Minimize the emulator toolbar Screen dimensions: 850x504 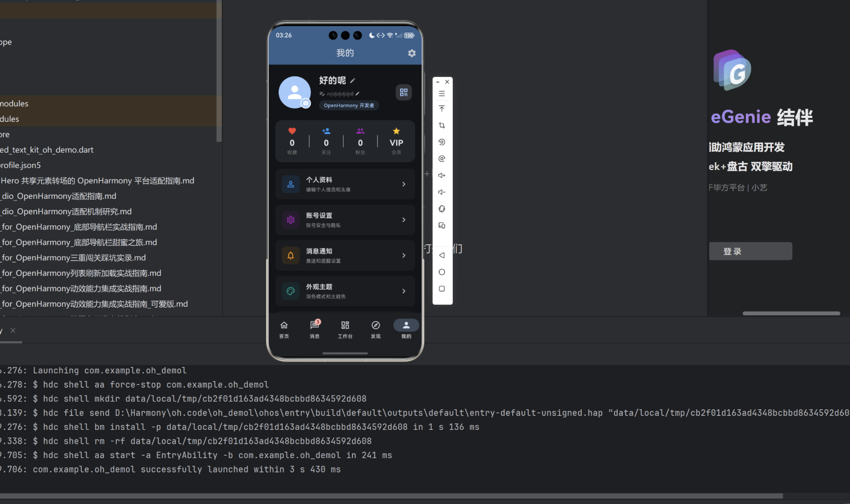click(x=437, y=82)
